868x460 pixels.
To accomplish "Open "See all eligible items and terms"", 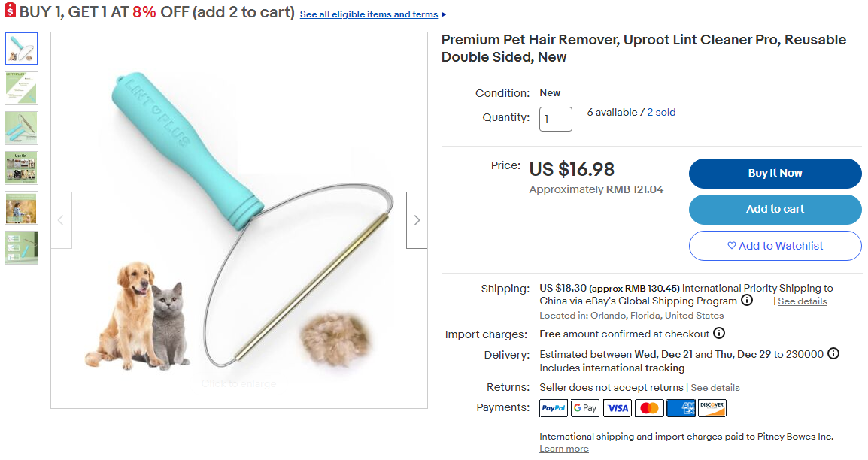I will click(369, 14).
